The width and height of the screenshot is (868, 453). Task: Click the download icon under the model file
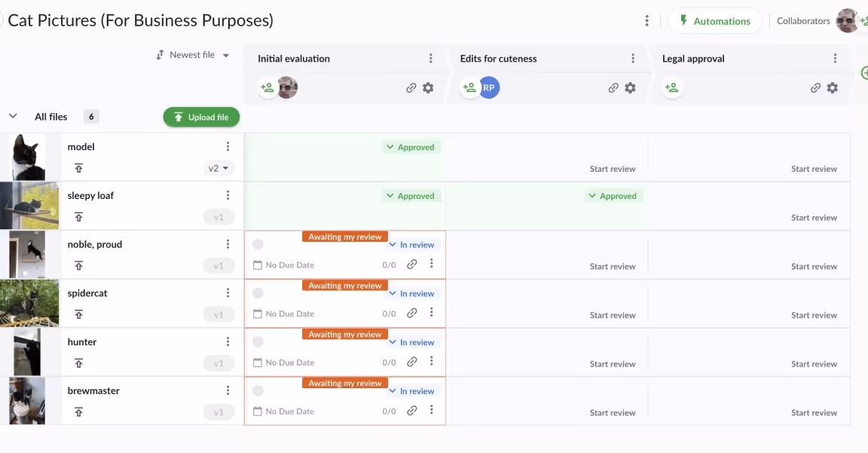point(78,167)
